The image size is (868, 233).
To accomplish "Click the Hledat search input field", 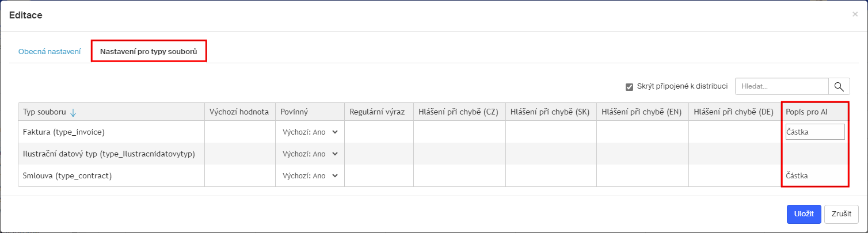I will point(782,87).
